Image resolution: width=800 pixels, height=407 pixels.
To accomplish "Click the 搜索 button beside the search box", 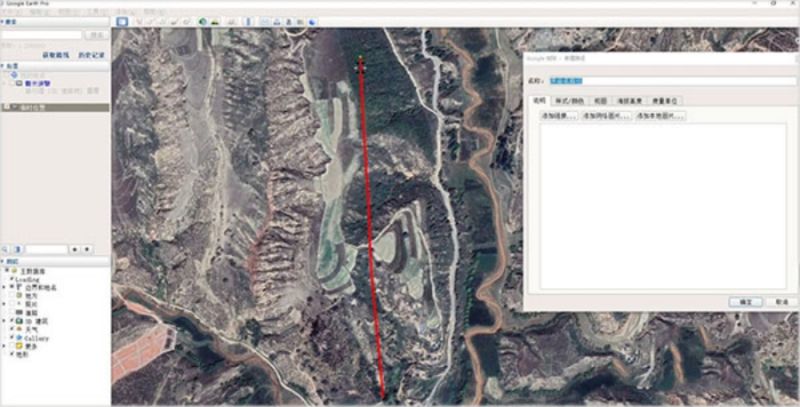I will [x=96, y=35].
